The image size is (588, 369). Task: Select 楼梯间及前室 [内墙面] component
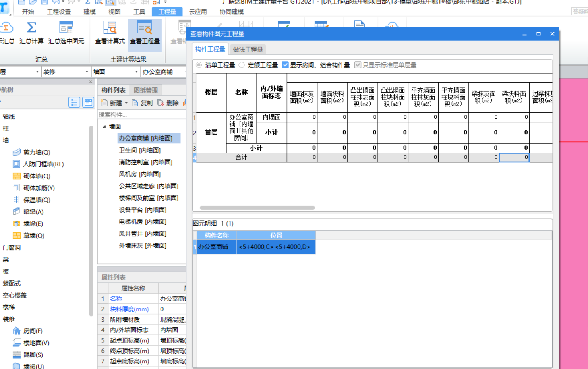pyautogui.click(x=149, y=198)
